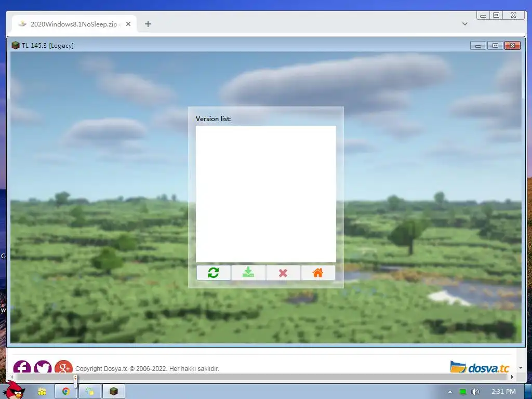Click the horizontal scrollbar right arrow
The image size is (532, 399).
(512, 377)
